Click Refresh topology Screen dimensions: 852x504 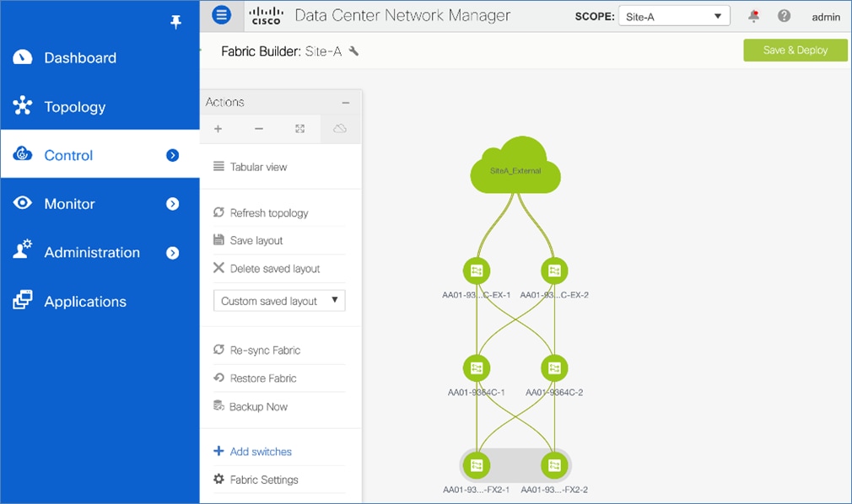pos(261,212)
